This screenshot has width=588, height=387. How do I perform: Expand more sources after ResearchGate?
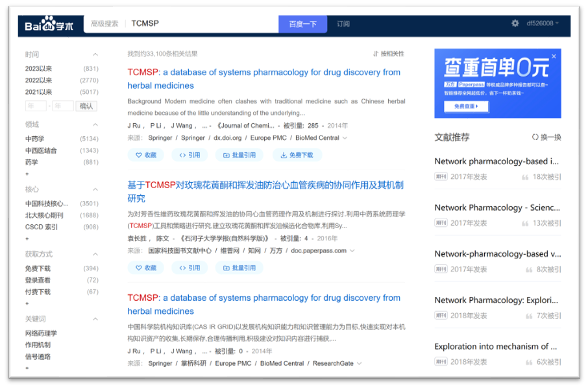click(x=360, y=364)
